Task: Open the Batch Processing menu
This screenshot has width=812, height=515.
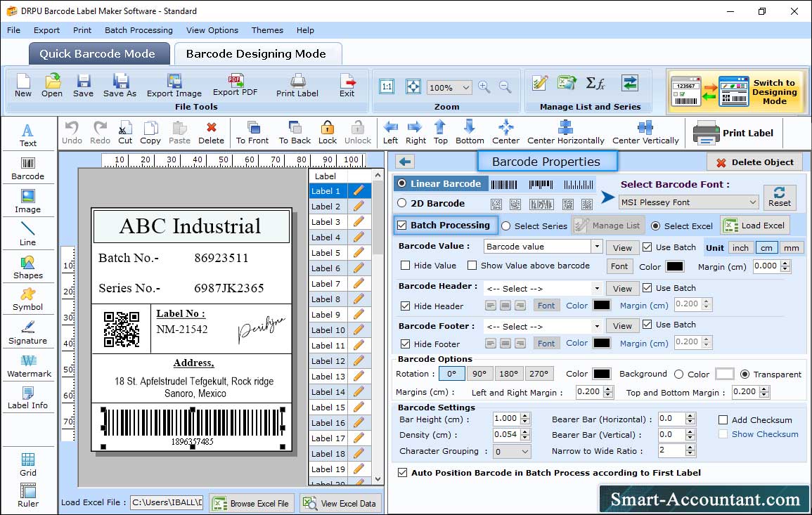Action: point(138,30)
